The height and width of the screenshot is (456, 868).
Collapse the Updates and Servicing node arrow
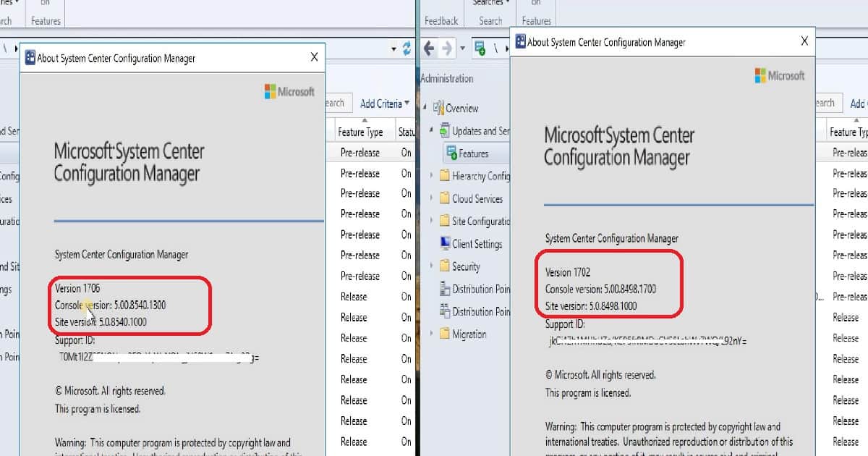coord(432,131)
